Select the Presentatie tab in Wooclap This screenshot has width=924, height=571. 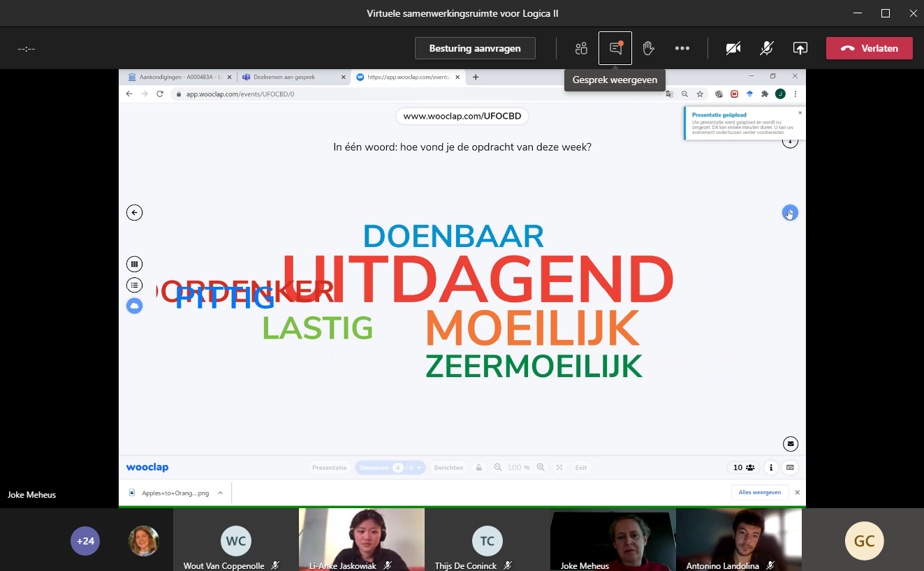click(x=329, y=468)
